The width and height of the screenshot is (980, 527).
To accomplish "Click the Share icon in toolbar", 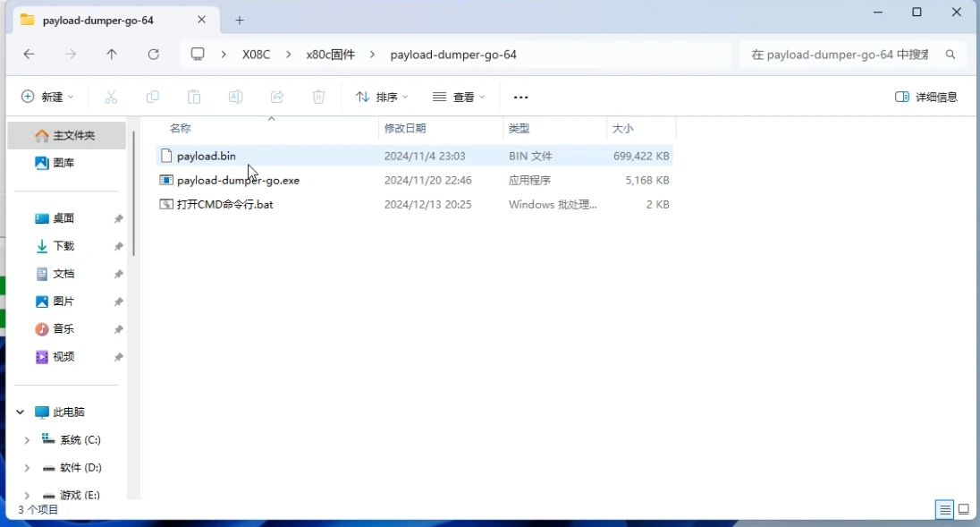I will click(x=277, y=97).
